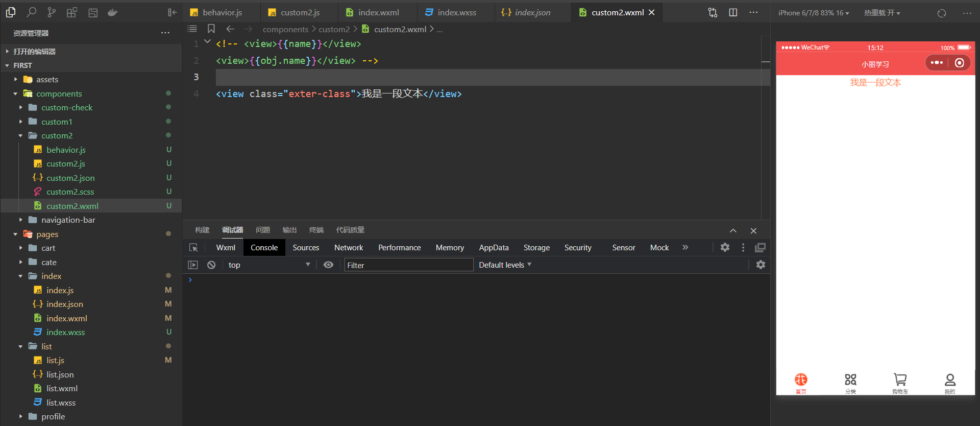Image resolution: width=980 pixels, height=426 pixels.
Task: Click the console Filter input field
Action: (409, 265)
